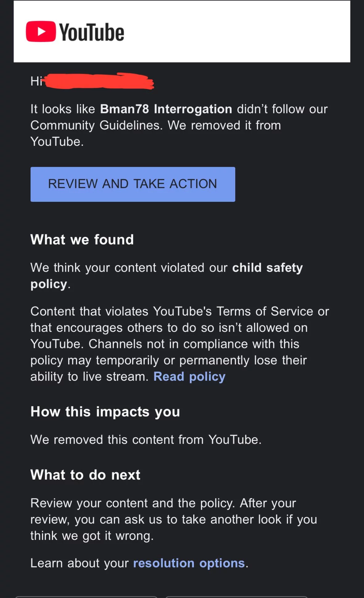This screenshot has width=364, height=598.
Task: Click the YouTube wordmark text in header
Action: 92,32
